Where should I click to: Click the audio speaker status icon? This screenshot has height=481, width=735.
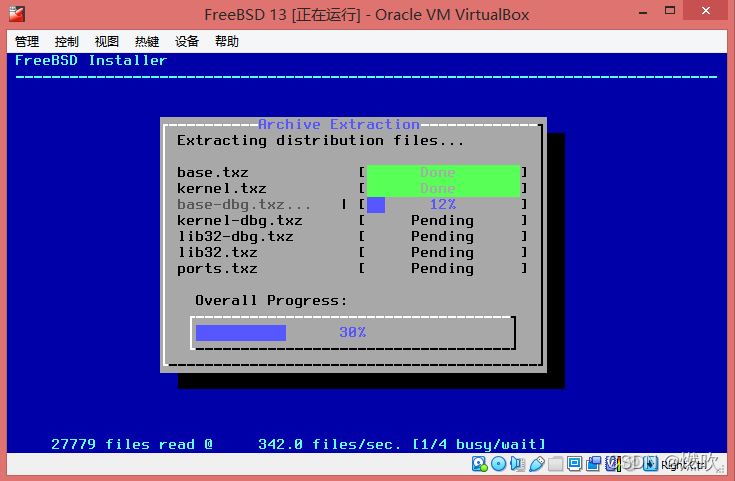517,464
